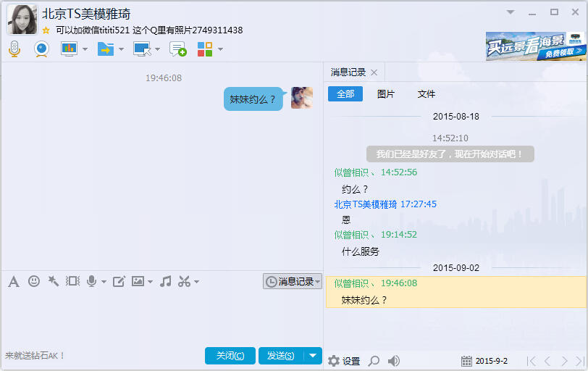Click the 2015-9-2 date label
This screenshot has width=588, height=371.
pos(491,361)
